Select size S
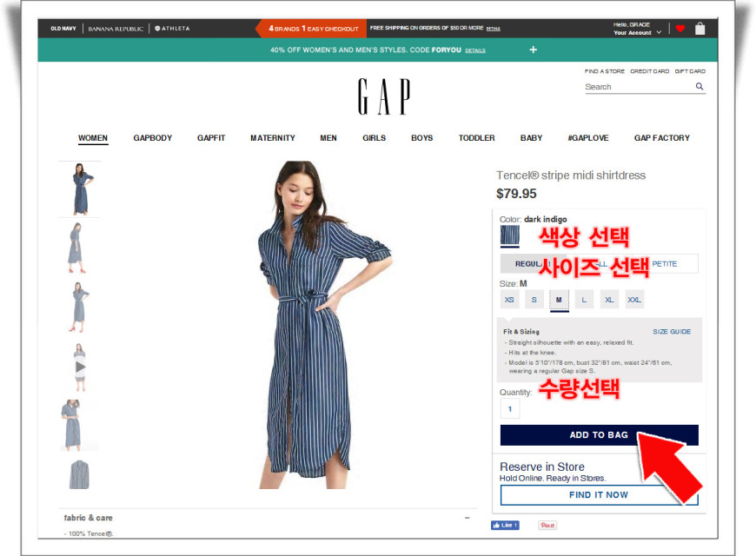This screenshot has width=756, height=556. (534, 300)
